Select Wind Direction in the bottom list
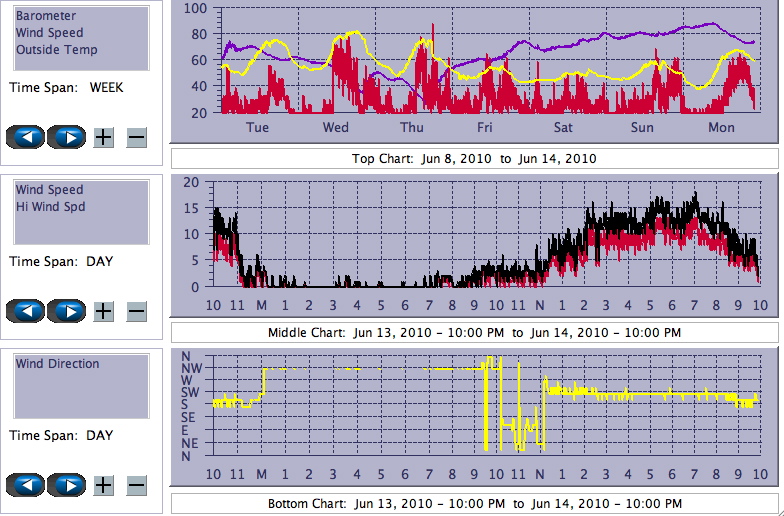 pyautogui.click(x=57, y=364)
